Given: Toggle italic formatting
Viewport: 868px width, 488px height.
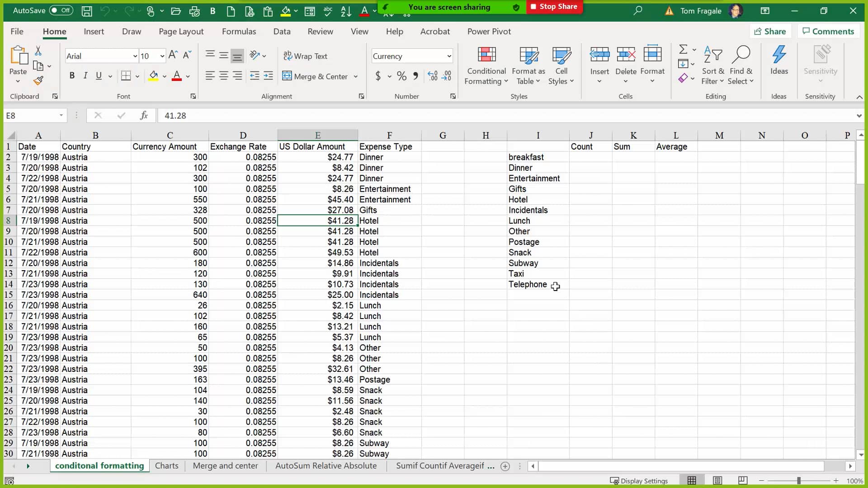Looking at the screenshot, I should (x=85, y=75).
